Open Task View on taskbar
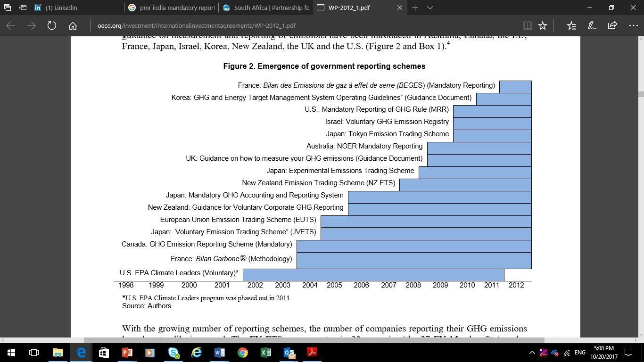This screenshot has width=644, height=362. pos(34,352)
